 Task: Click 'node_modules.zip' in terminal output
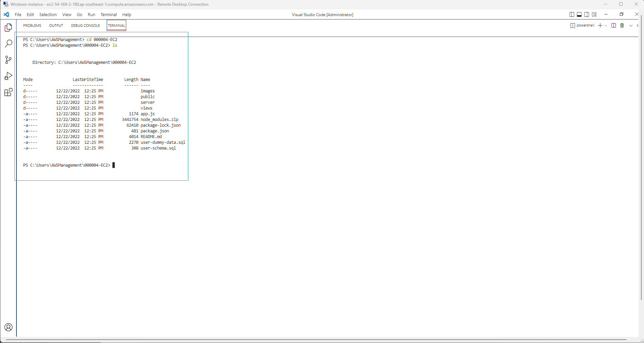pyautogui.click(x=159, y=120)
